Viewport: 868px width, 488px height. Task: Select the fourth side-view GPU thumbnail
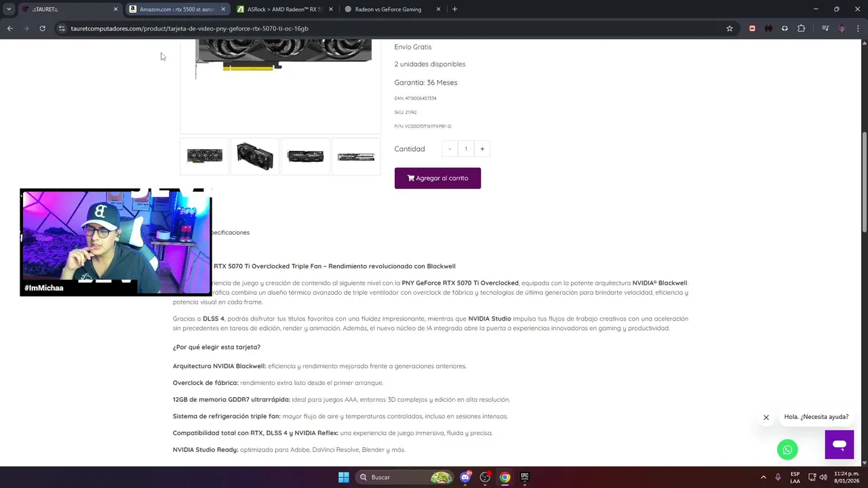click(x=356, y=157)
